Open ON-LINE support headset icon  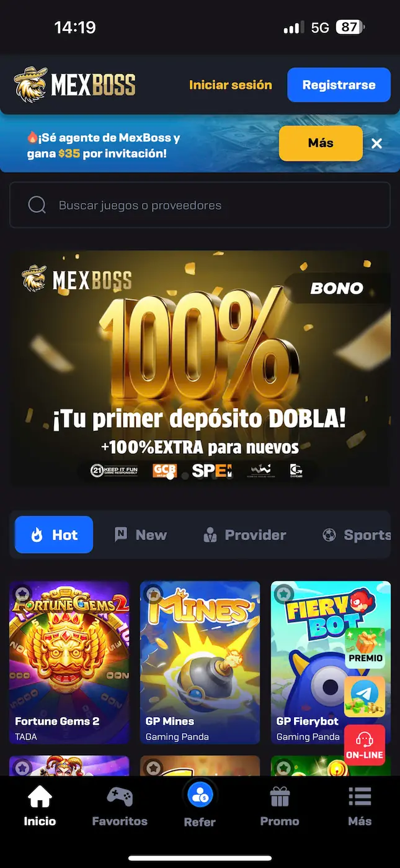[x=365, y=745]
